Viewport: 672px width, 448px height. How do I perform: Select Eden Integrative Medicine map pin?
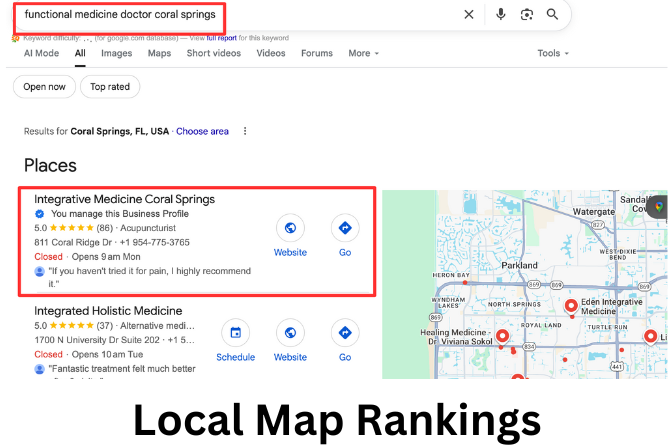(x=571, y=306)
